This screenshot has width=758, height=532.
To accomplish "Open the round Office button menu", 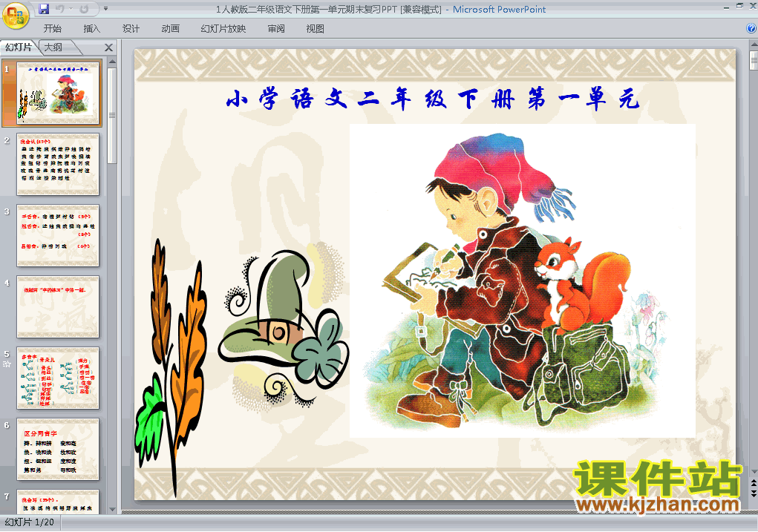I will [x=15, y=15].
